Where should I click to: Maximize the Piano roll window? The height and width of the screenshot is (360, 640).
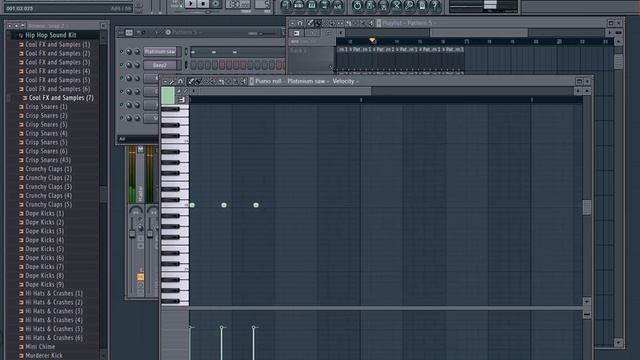coord(579,82)
